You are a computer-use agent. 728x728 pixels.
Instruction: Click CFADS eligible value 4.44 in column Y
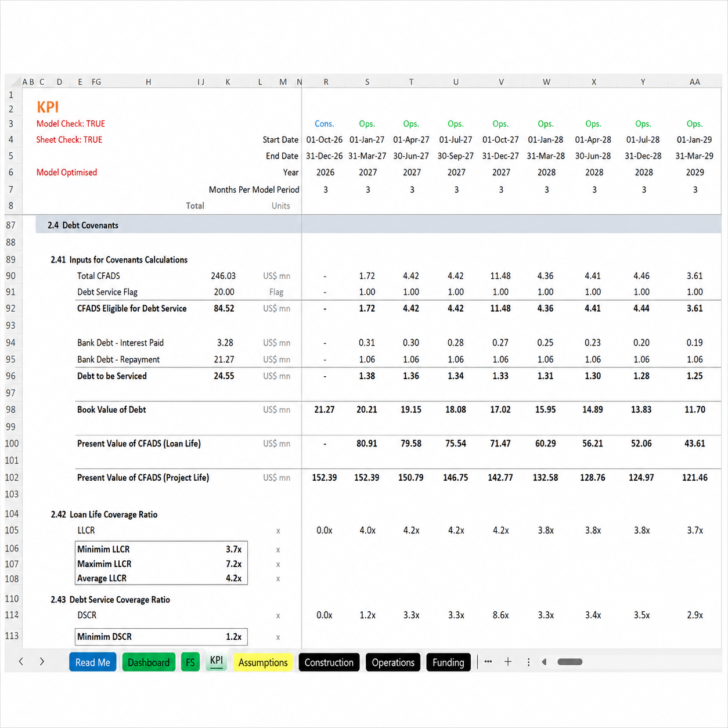pos(641,309)
